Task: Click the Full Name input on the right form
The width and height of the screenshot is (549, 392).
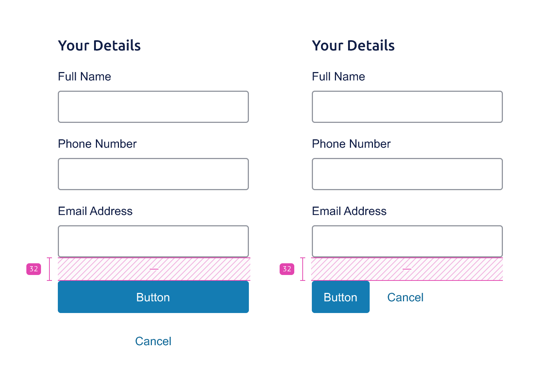Action: (407, 106)
